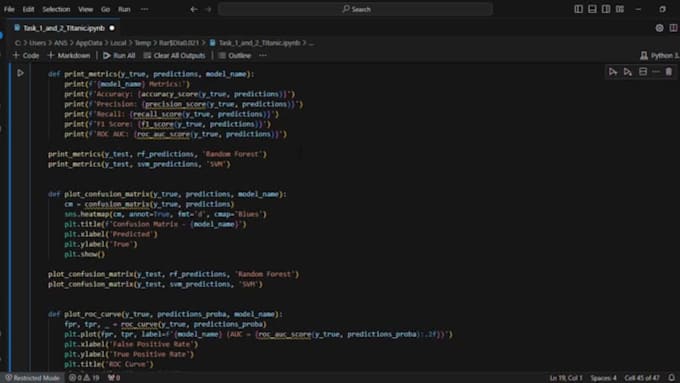Delete the cell with trash icon
Image resolution: width=680 pixels, height=383 pixels.
tap(669, 72)
